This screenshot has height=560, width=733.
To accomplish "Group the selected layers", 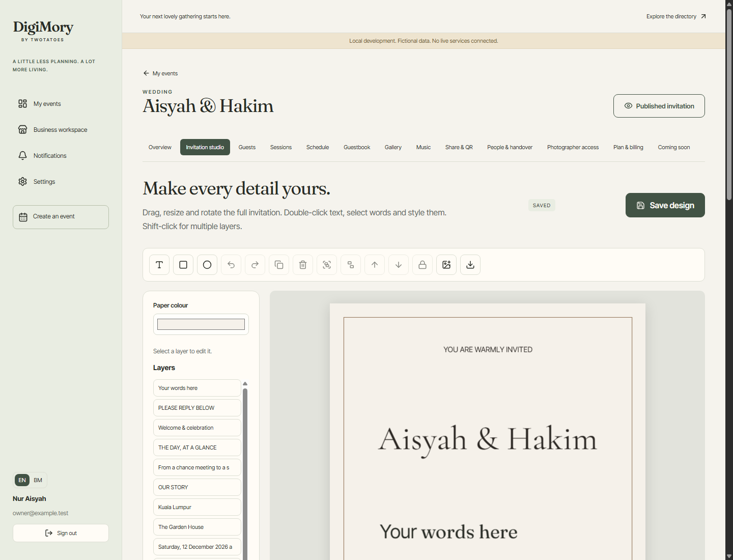I will tap(327, 265).
